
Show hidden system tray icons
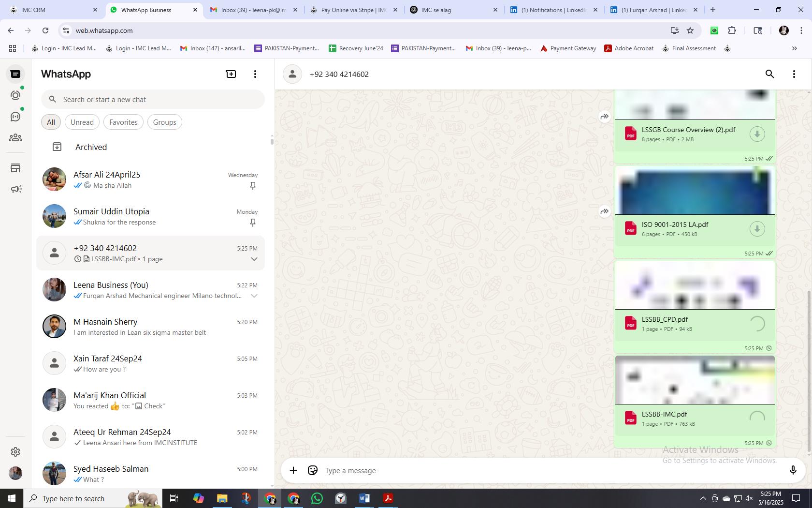[703, 498]
